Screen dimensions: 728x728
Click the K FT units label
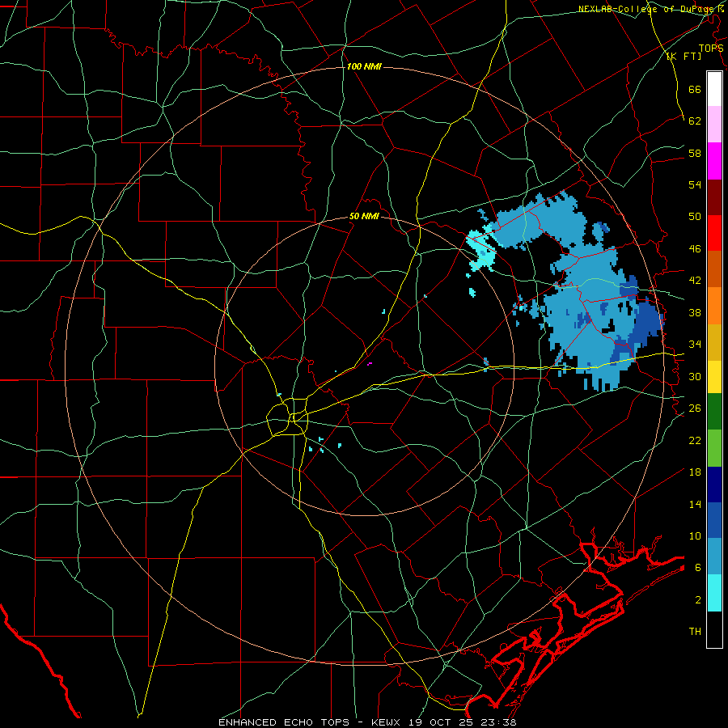pyautogui.click(x=684, y=57)
